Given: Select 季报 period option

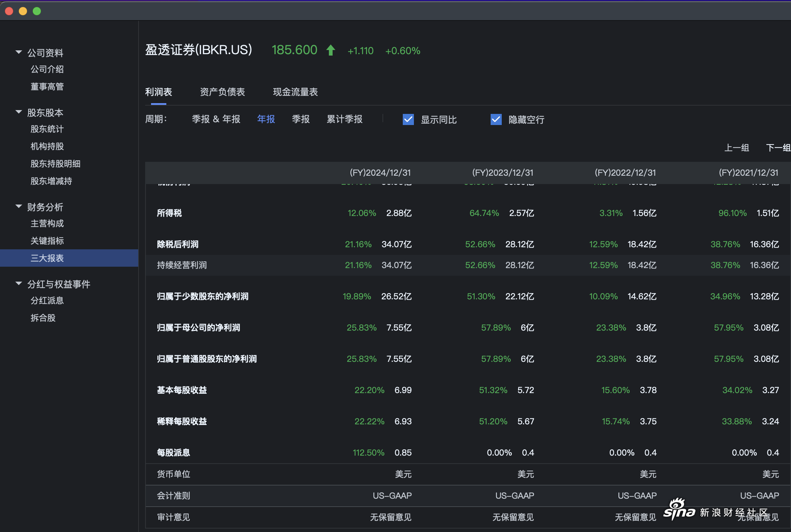Looking at the screenshot, I should (x=301, y=119).
